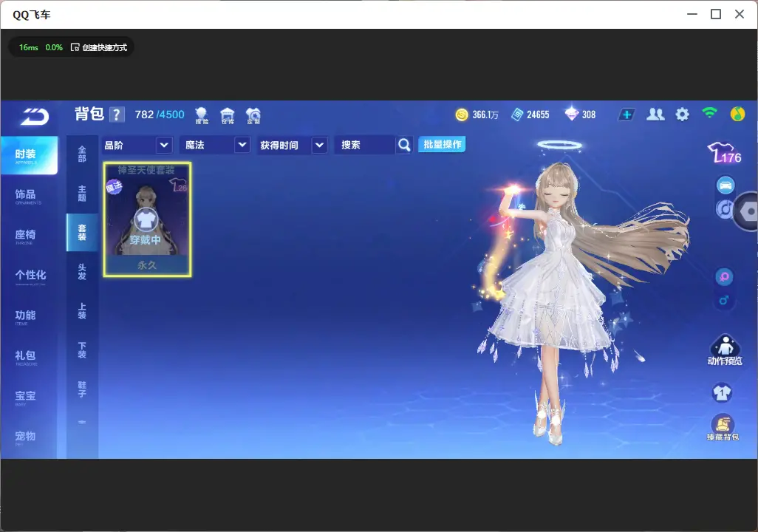Open the 仓库 warehouse icon

point(228,115)
